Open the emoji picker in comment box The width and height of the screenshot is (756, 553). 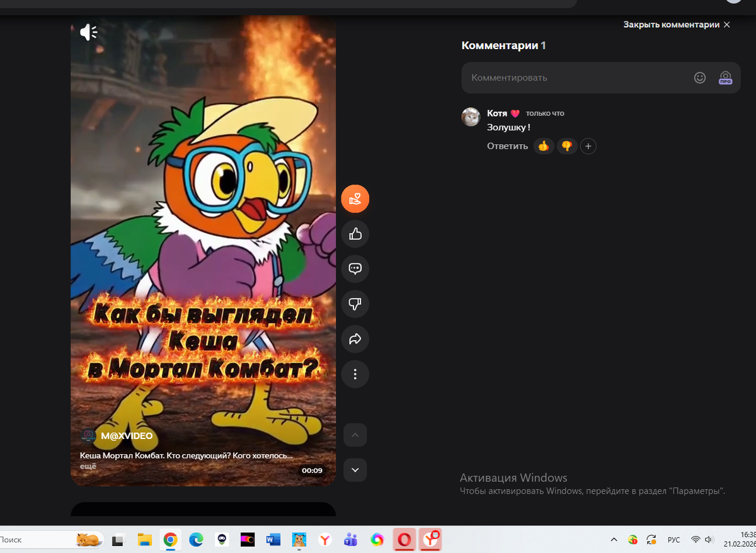point(700,77)
